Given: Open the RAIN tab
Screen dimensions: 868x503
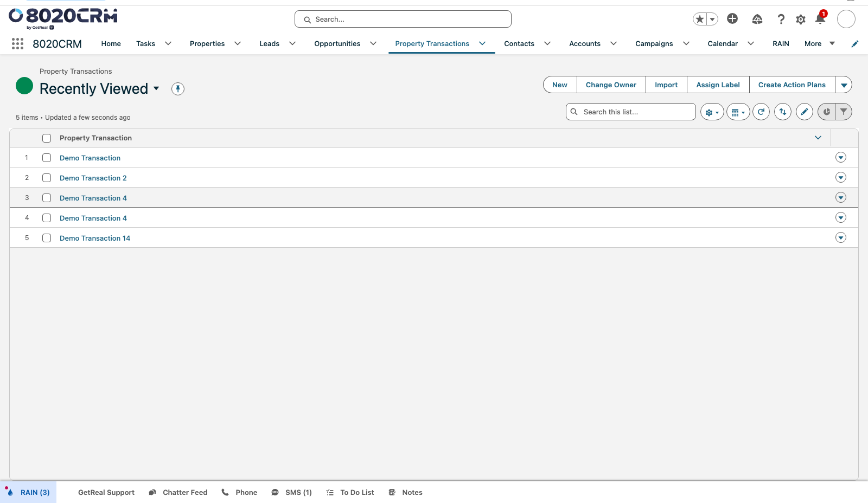Looking at the screenshot, I should click(x=781, y=44).
